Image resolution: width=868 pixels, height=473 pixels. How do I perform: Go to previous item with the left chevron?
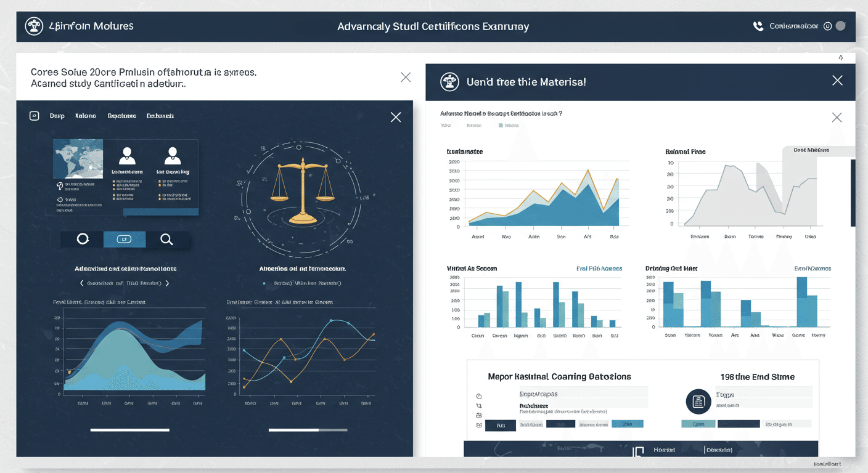(83, 283)
